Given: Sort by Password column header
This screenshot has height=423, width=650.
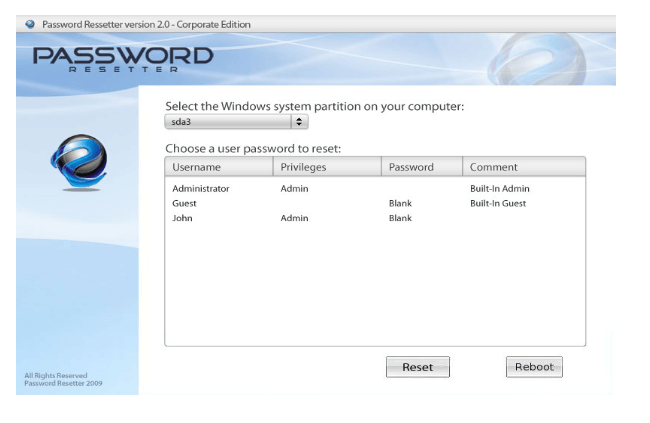Looking at the screenshot, I should [422, 167].
